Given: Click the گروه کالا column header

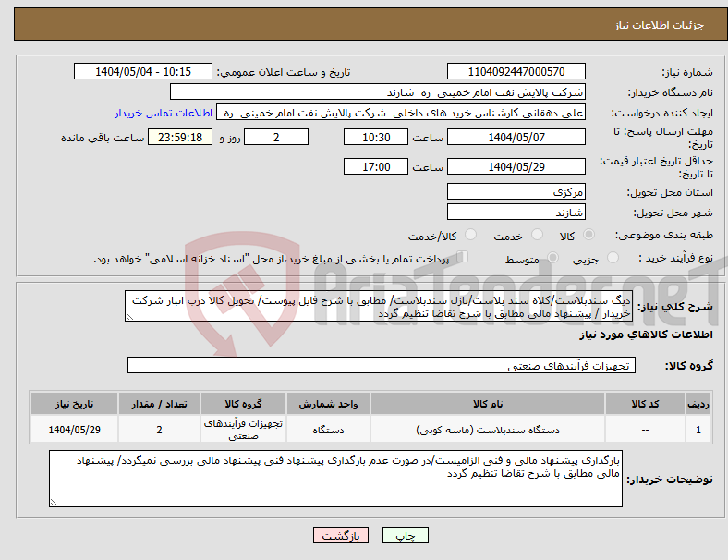Looking at the screenshot, I should (243, 404).
